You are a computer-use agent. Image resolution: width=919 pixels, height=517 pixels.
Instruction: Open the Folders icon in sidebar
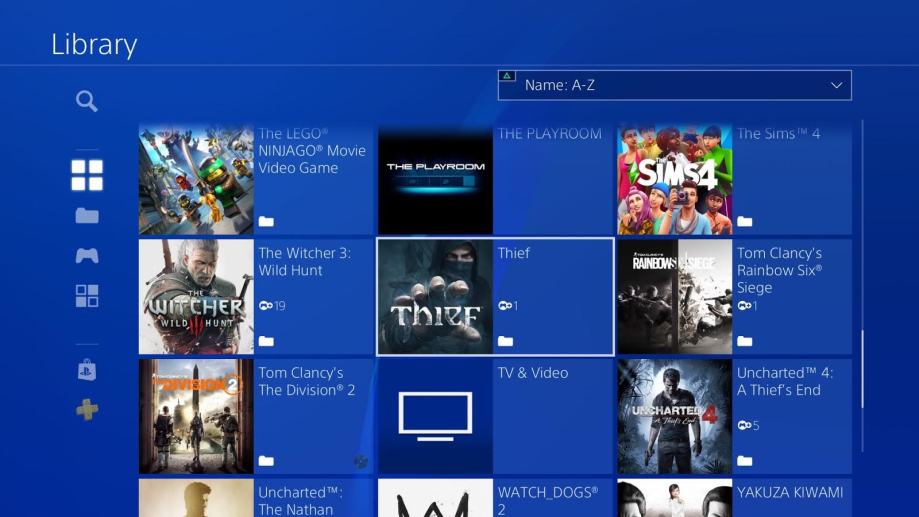[x=87, y=216]
